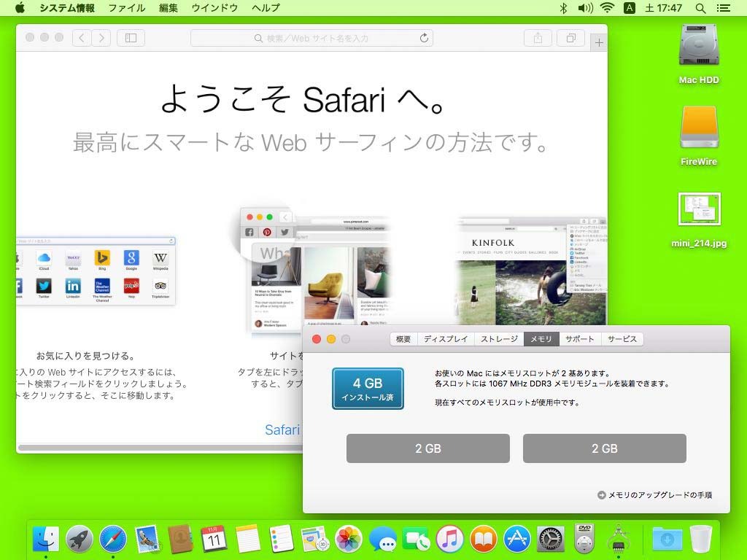Click Bluetooth icon in menu bar
Viewport: 747px width, 560px height.
563,8
